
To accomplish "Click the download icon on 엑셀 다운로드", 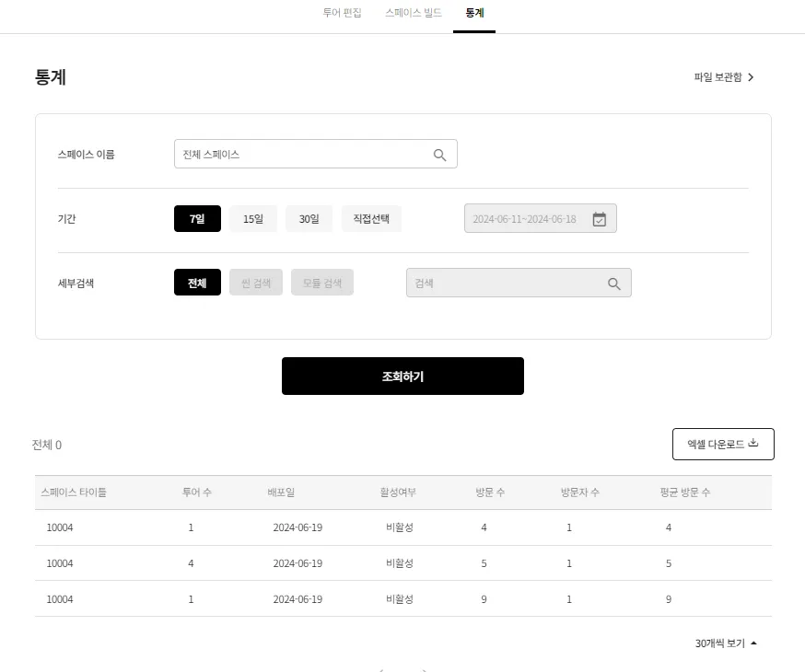I will [753, 443].
